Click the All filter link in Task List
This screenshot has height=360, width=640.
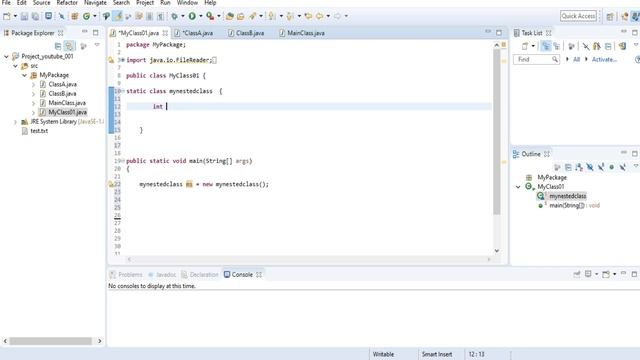click(x=576, y=60)
